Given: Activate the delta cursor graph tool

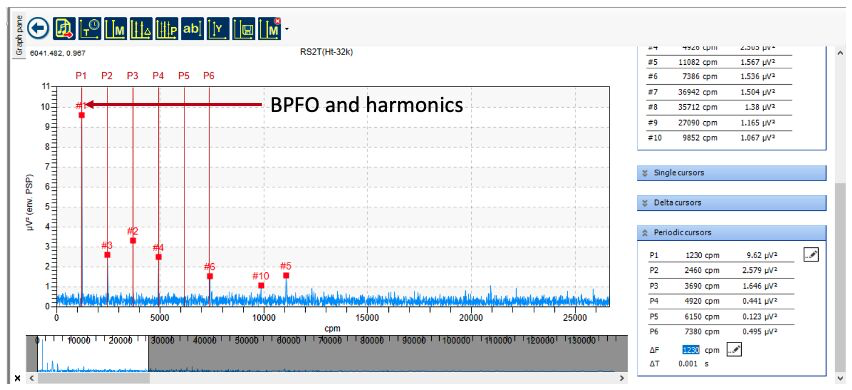Looking at the screenshot, I should coord(141,29).
